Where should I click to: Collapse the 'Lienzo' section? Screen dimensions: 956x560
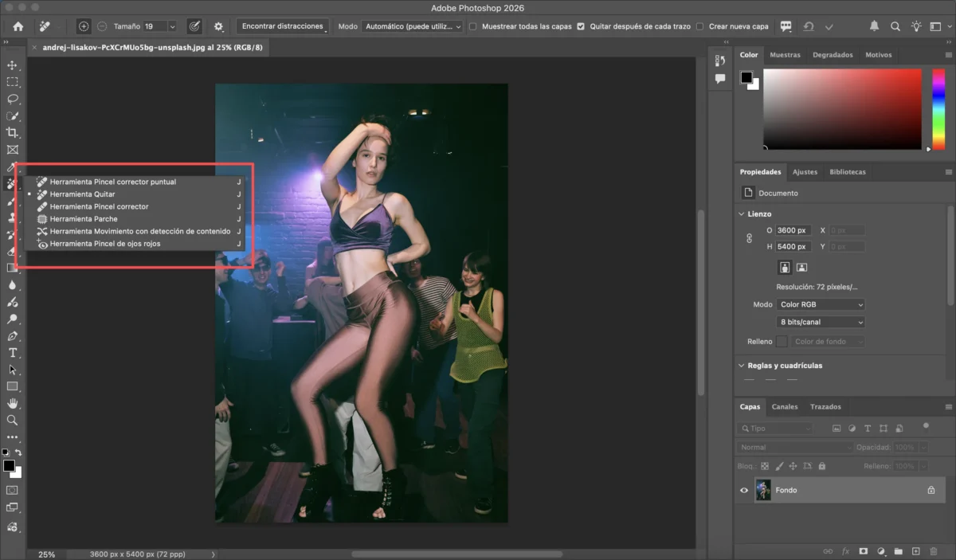click(741, 214)
